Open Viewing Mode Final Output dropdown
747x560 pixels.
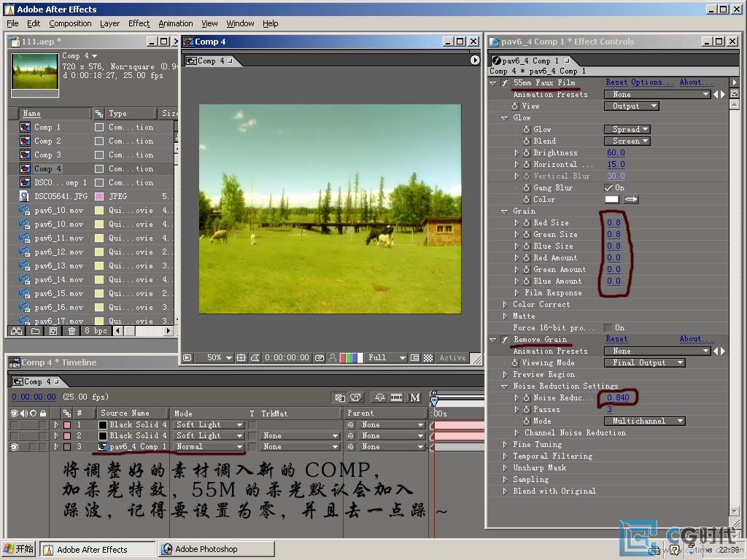click(645, 363)
